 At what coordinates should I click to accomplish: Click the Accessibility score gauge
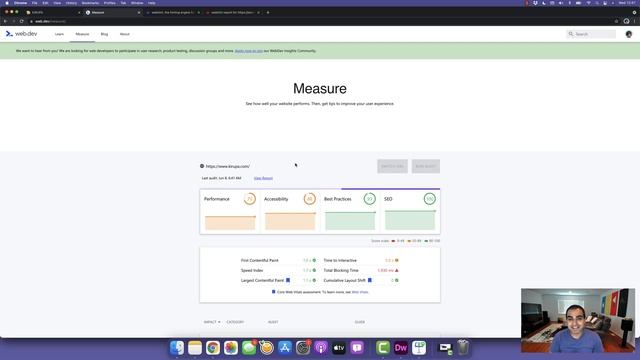coord(309,199)
